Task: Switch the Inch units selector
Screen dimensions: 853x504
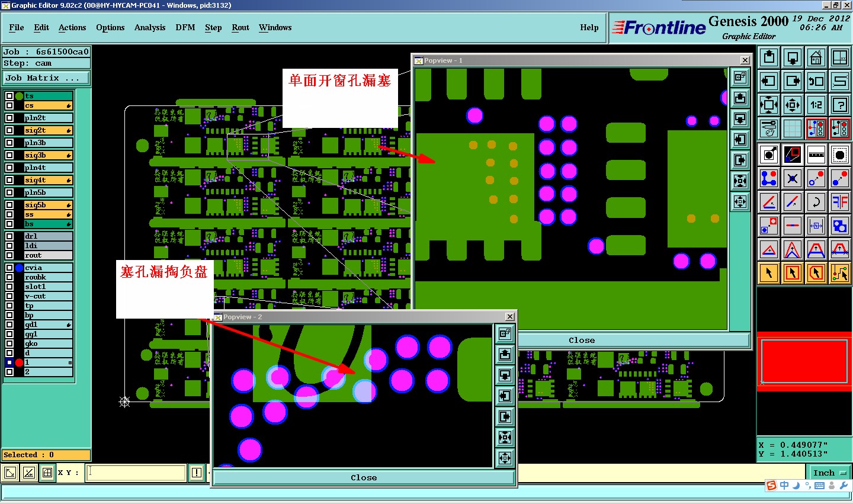Action: point(829,473)
